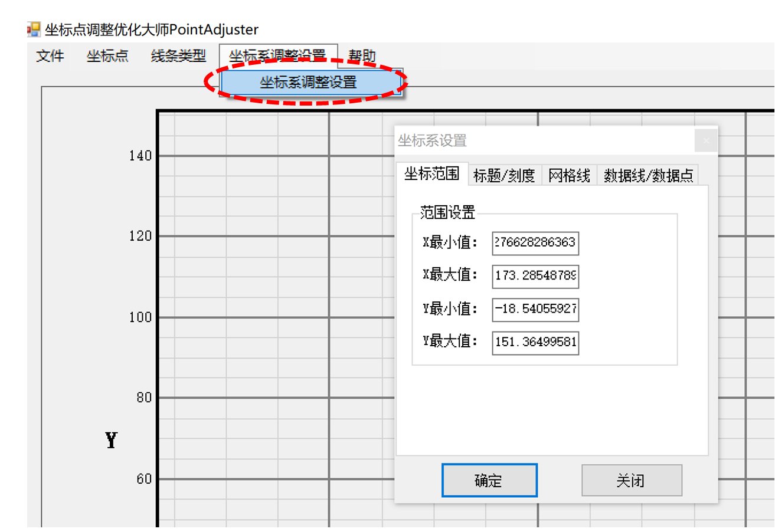775x532 pixels.
Task: Click the 80 tick label on Y axis
Action: tap(143, 398)
